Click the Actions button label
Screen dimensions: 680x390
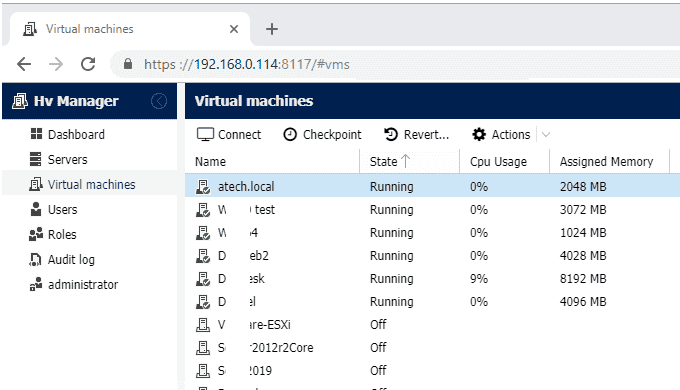point(511,134)
